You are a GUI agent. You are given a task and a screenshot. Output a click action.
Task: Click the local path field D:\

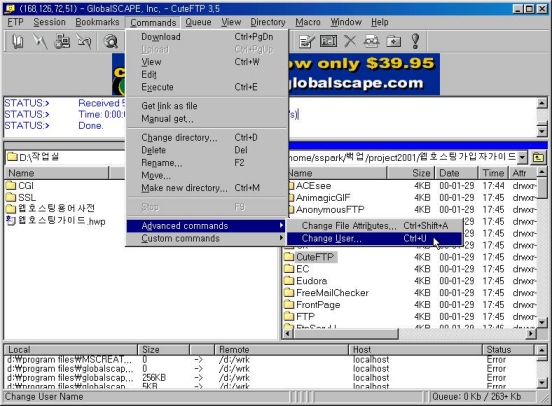click(65, 157)
